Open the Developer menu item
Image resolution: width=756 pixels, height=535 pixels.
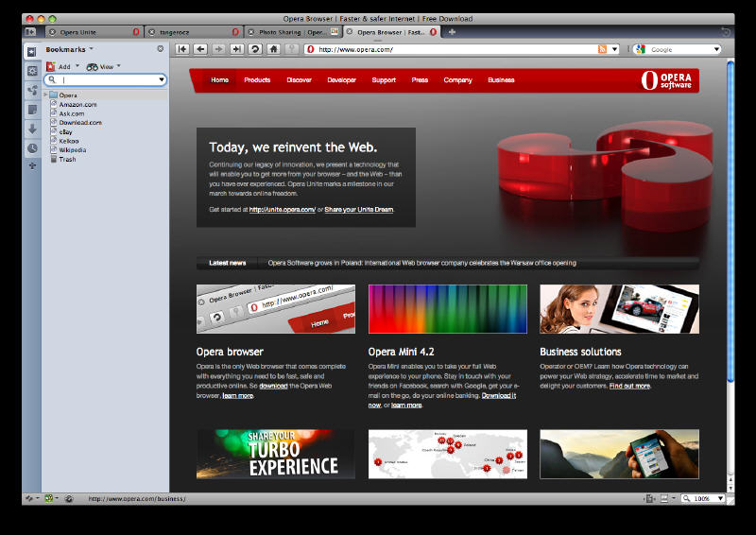(x=341, y=80)
